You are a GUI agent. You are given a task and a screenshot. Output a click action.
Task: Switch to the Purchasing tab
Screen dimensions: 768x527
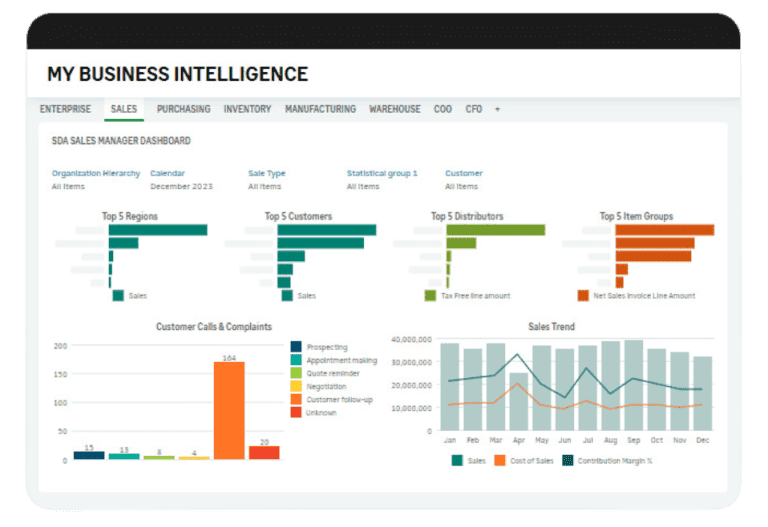click(183, 109)
